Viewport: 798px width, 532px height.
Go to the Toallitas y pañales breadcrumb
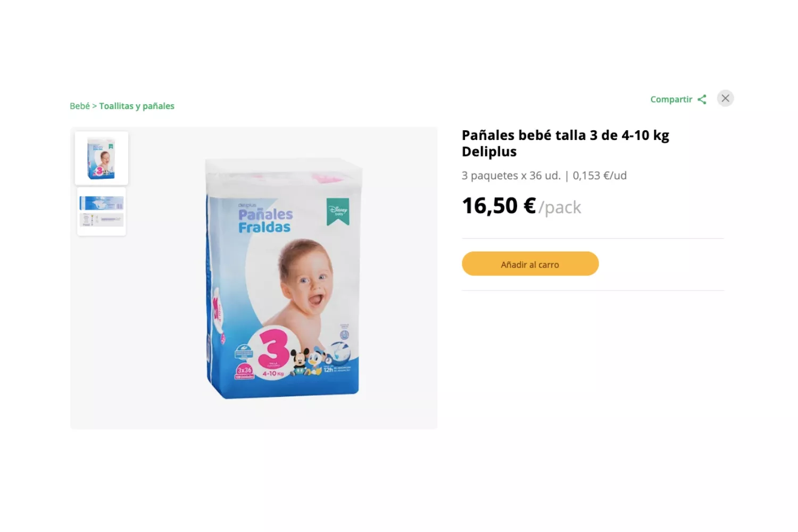point(137,106)
